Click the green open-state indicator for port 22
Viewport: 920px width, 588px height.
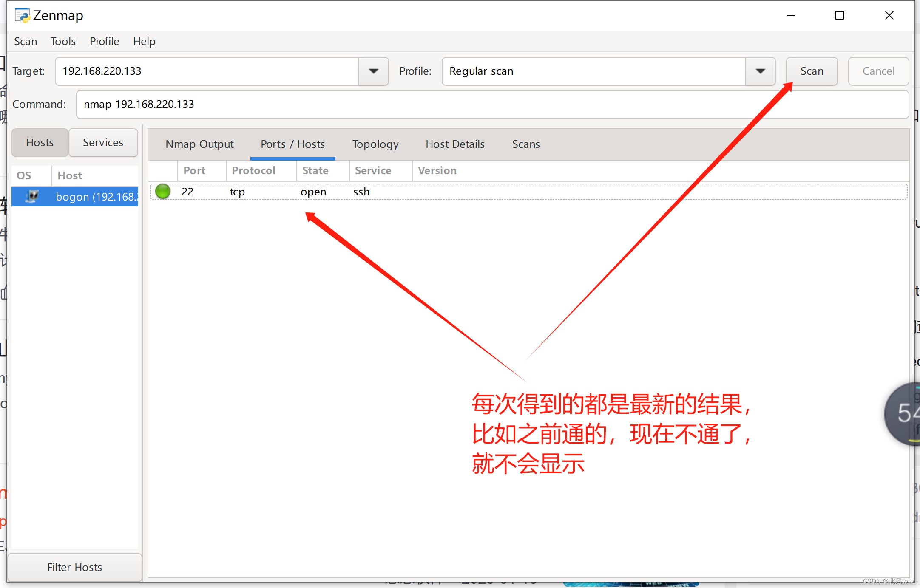click(163, 192)
